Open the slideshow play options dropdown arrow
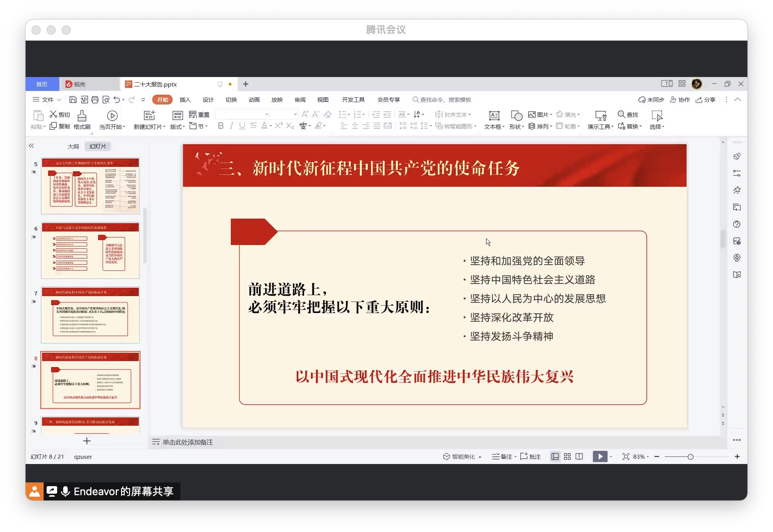Screen dimensions: 773x532 (x=611, y=456)
